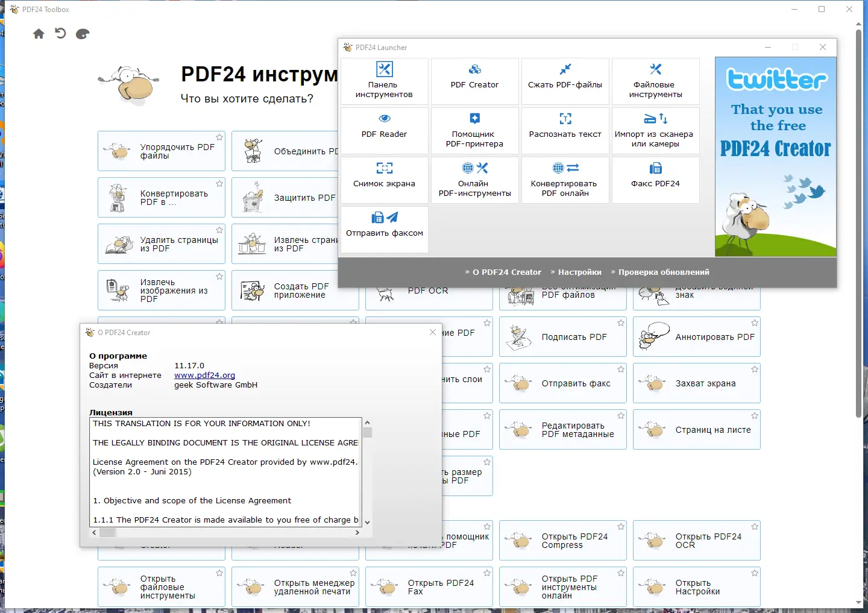The height and width of the screenshot is (613, 868).
Task: Open Панель инструментов in PDF24 Launcher
Action: (385, 81)
